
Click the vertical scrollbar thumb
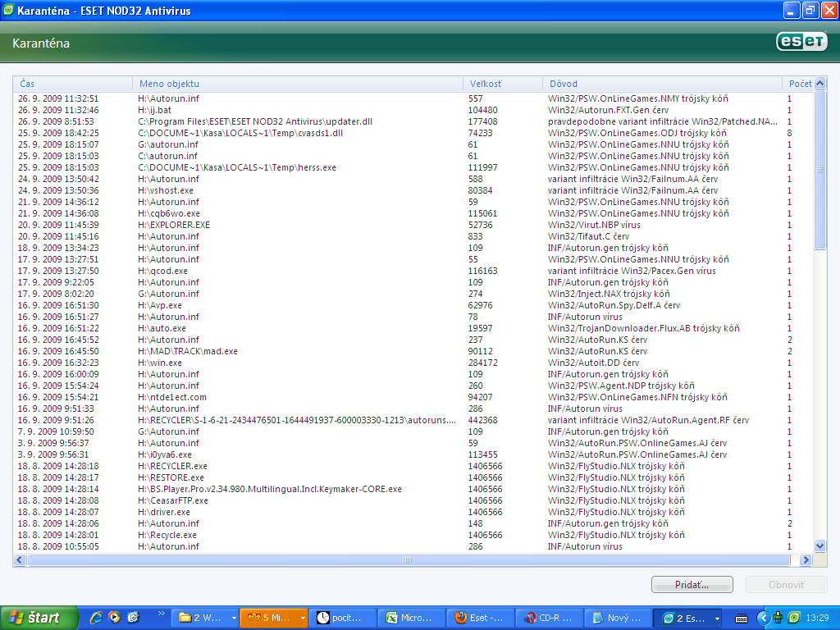820,170
